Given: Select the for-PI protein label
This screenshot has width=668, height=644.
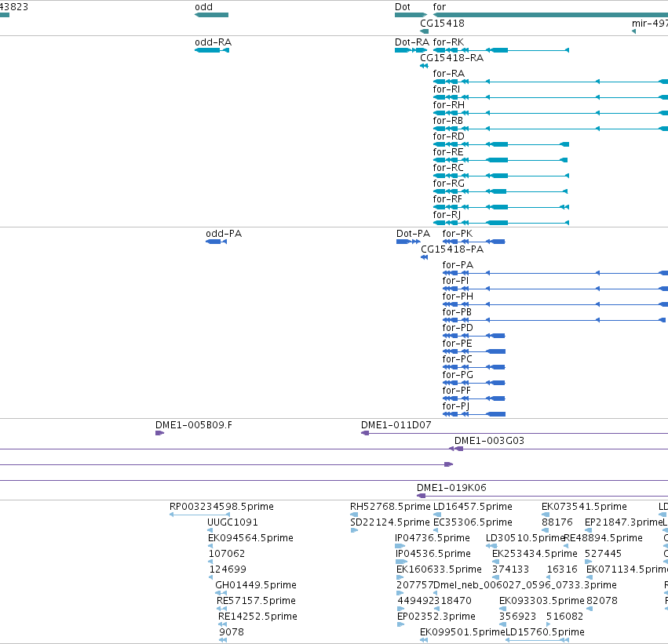Looking at the screenshot, I should (x=455, y=281).
